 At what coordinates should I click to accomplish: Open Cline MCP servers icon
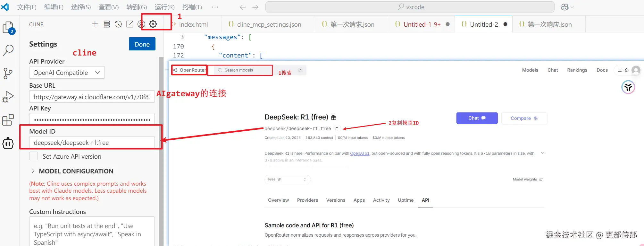coord(107,24)
